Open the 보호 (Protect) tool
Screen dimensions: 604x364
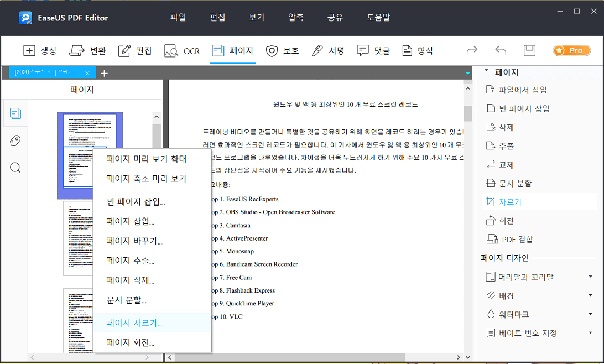pyautogui.click(x=283, y=50)
